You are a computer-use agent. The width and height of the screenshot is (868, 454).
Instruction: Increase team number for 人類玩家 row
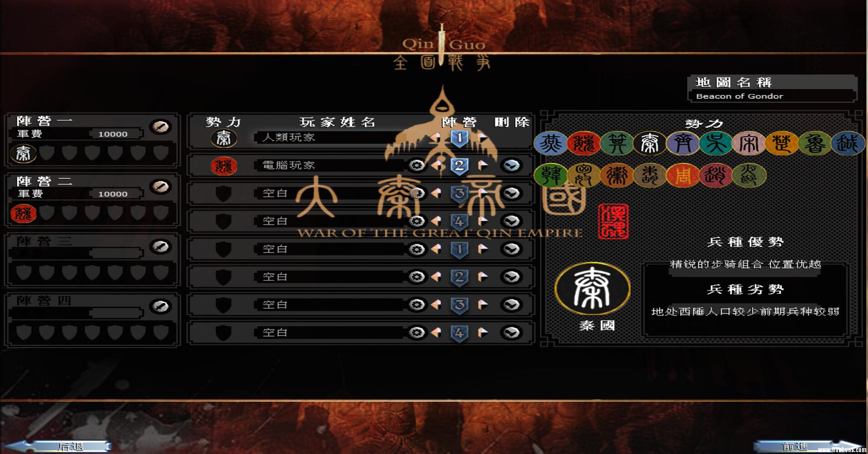tap(483, 137)
